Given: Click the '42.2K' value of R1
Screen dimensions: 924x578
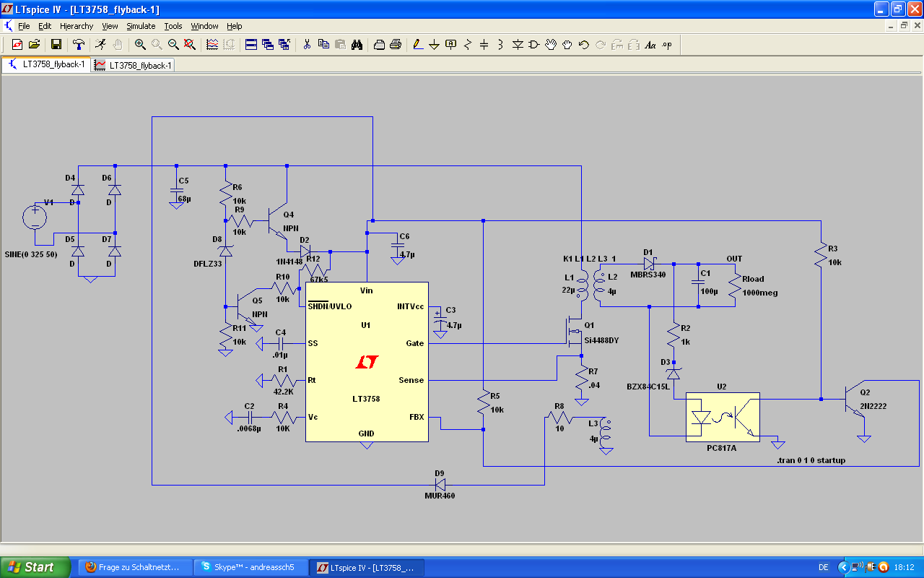Looking at the screenshot, I should (x=282, y=392).
